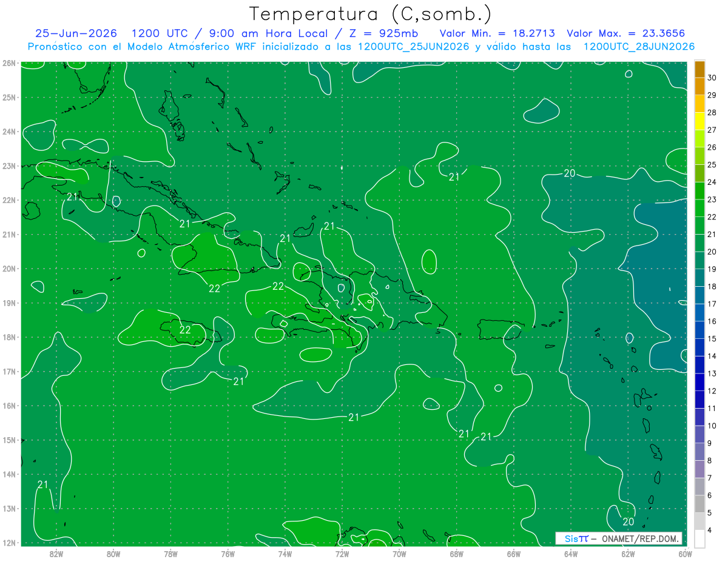The width and height of the screenshot is (728, 562).
Task: Click the 'ONAMET/REP.DOM.' credit label
Action: pos(640,538)
